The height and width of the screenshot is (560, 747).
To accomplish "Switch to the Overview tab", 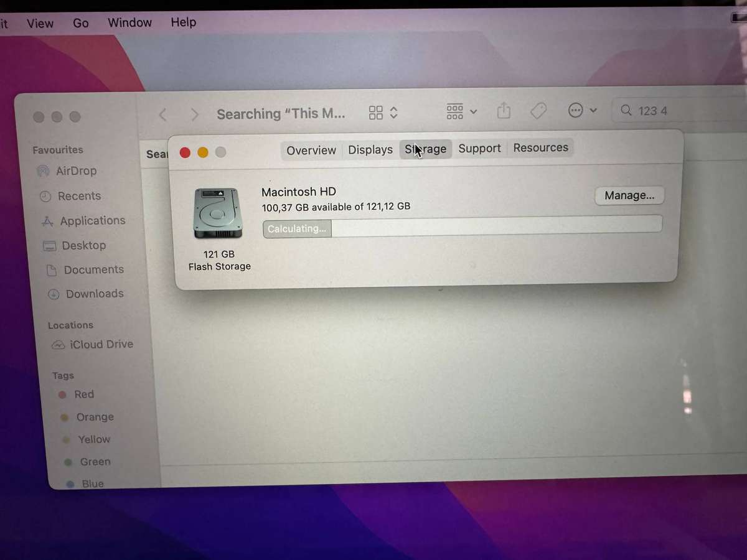I will coord(311,150).
